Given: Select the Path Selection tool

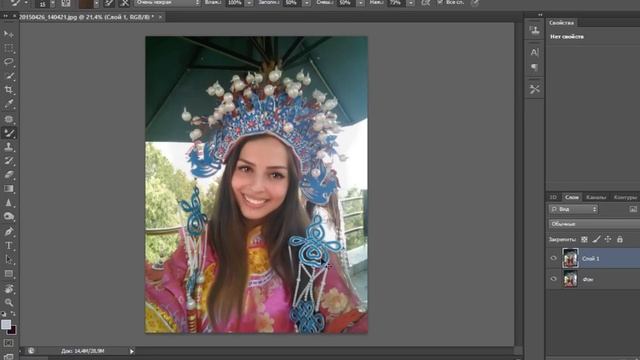Looking at the screenshot, I should (x=9, y=260).
